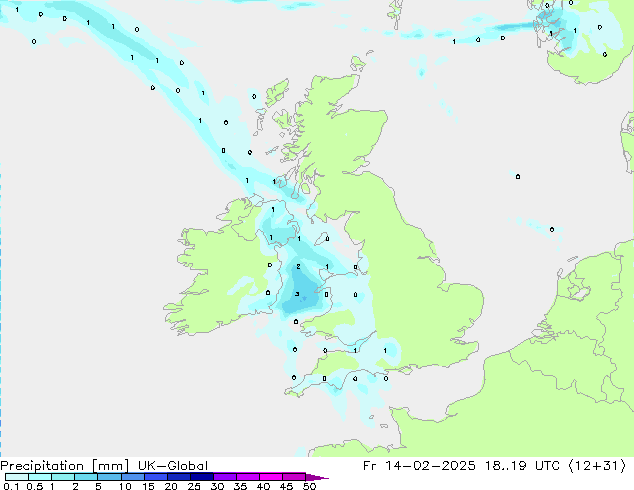Click the legend swatch between 10 and 15

[x=132, y=477]
